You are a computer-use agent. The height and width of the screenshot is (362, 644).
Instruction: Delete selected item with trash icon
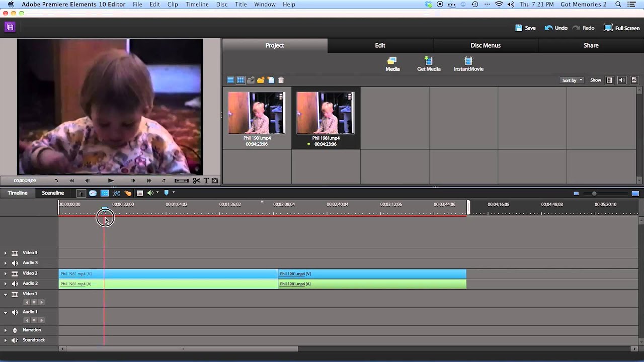281,80
